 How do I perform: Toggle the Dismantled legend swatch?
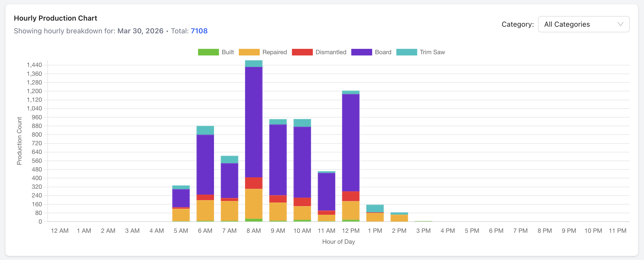[302, 52]
